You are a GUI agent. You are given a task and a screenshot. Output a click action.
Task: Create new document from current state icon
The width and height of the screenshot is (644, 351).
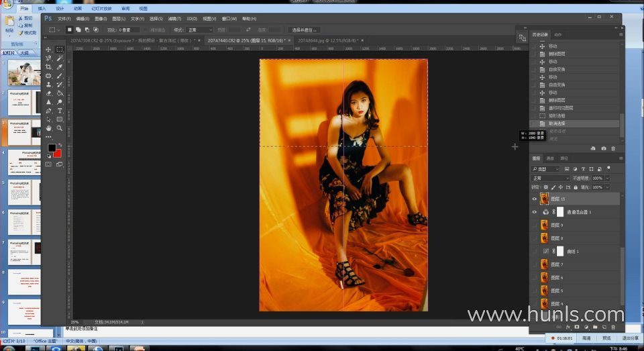click(593, 148)
